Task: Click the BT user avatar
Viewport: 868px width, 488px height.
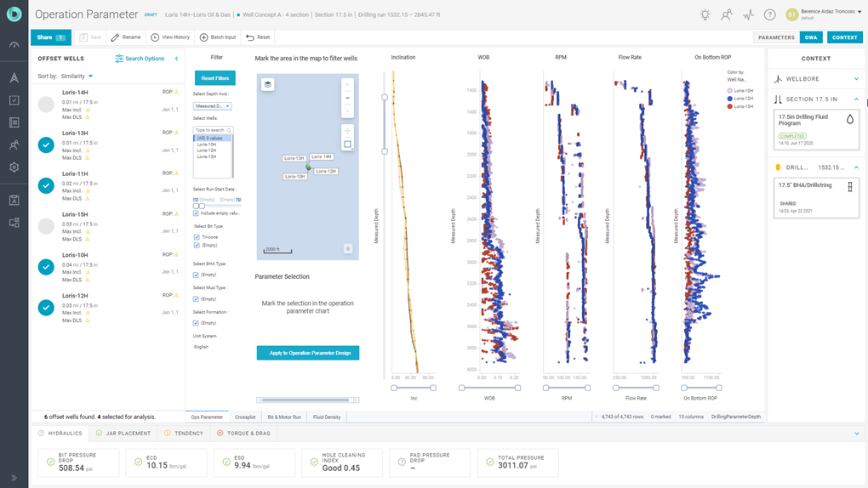Action: (x=792, y=15)
